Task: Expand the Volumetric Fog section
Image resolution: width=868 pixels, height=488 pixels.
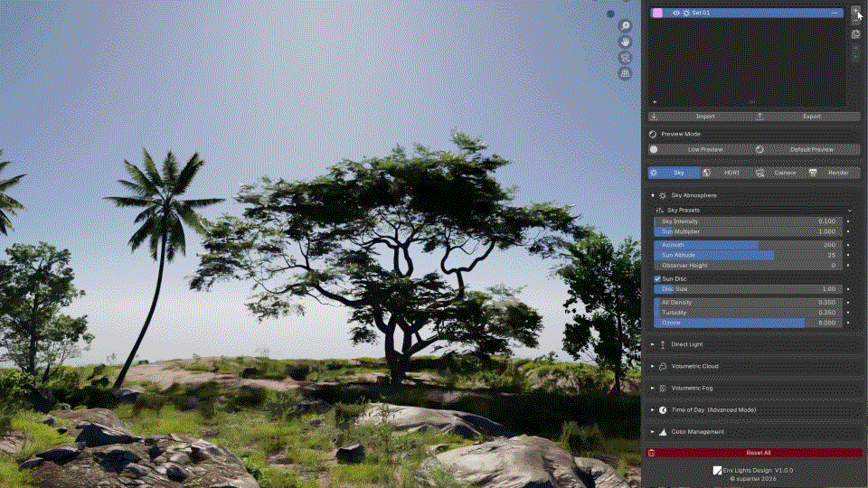Action: (x=653, y=389)
